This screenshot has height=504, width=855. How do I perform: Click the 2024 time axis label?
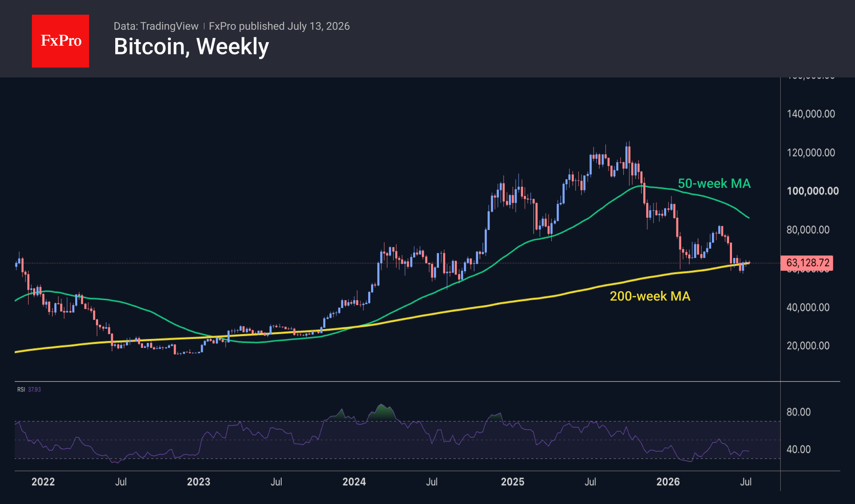(354, 482)
